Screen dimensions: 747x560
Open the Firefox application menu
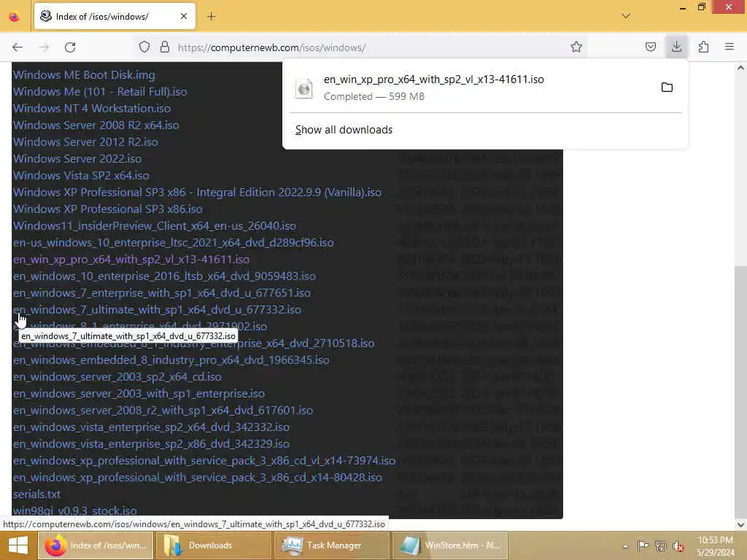coord(729,47)
